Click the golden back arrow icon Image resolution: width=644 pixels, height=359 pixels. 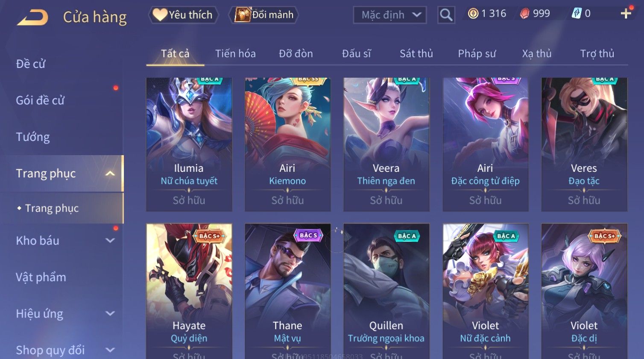coord(32,18)
